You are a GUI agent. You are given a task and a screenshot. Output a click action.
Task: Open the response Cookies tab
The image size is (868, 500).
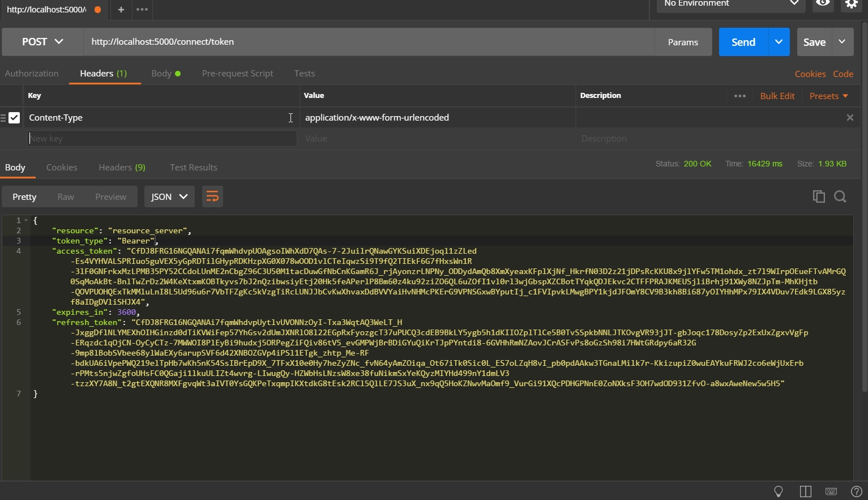[62, 168]
